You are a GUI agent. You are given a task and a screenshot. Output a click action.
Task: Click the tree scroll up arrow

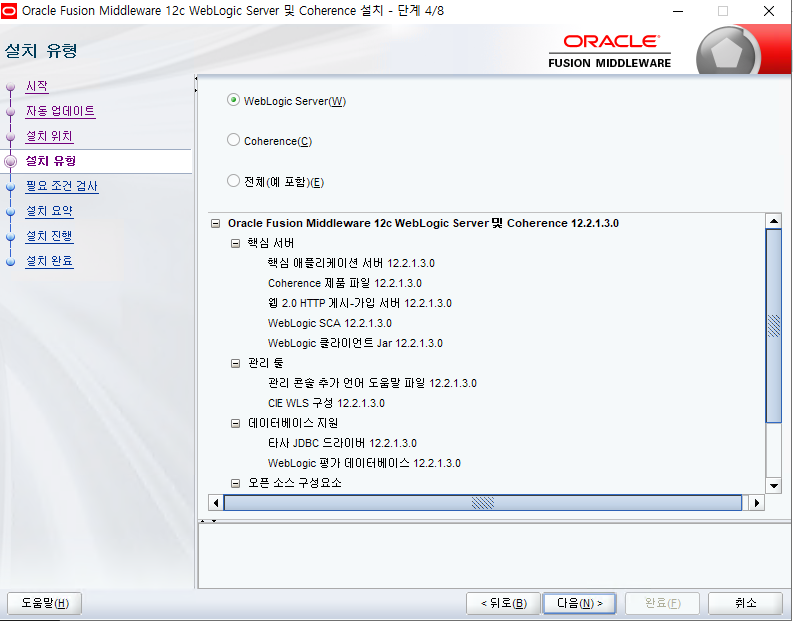click(x=774, y=221)
